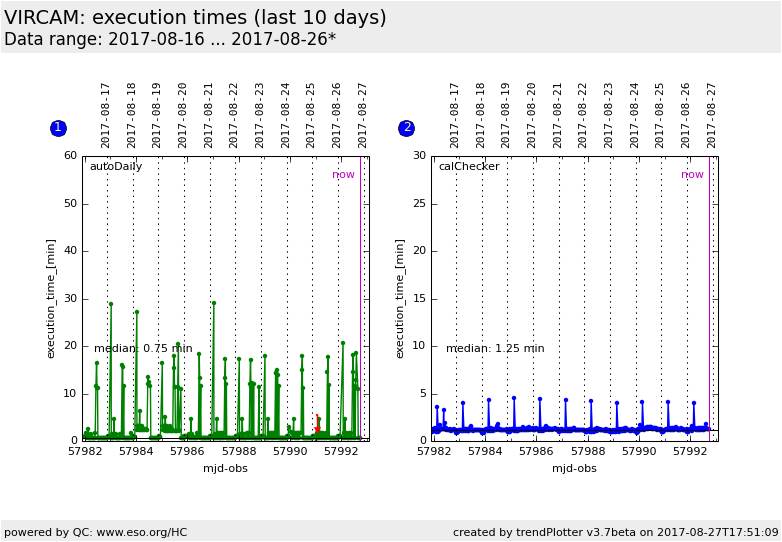Click the mjd-obs axis label under calChecker
This screenshot has height=542, width=782.
[574, 468]
